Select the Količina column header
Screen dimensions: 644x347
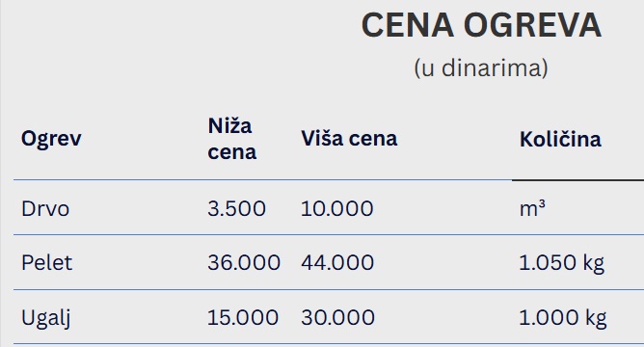(x=560, y=139)
